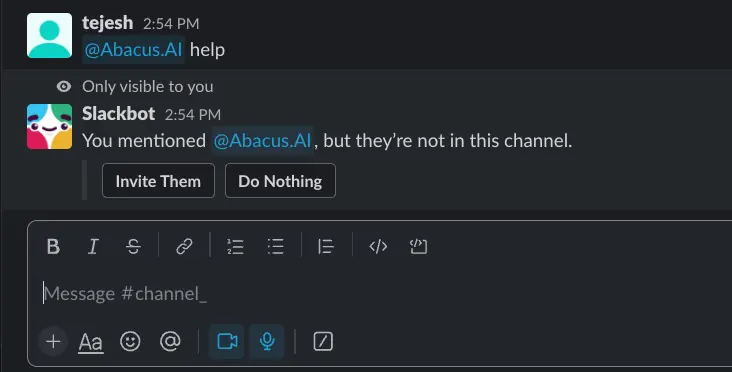Open the @Abacus.AI mention in Slackbot message
This screenshot has height=372, width=732.
click(x=262, y=140)
